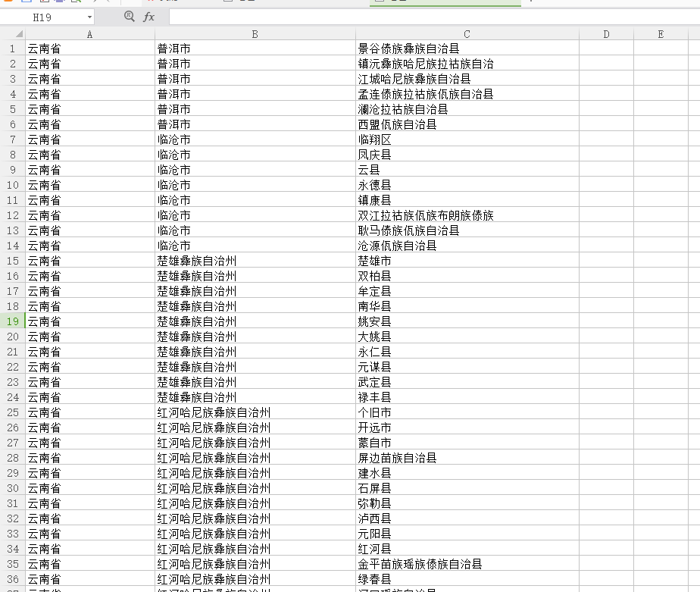
Task: Select column B header
Action: (255, 34)
